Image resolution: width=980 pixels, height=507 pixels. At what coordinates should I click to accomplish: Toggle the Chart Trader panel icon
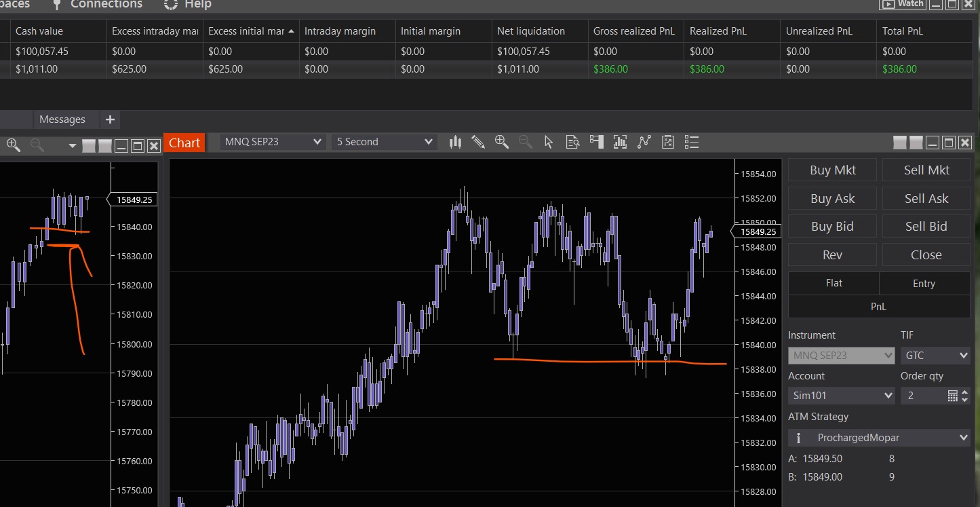[x=597, y=142]
